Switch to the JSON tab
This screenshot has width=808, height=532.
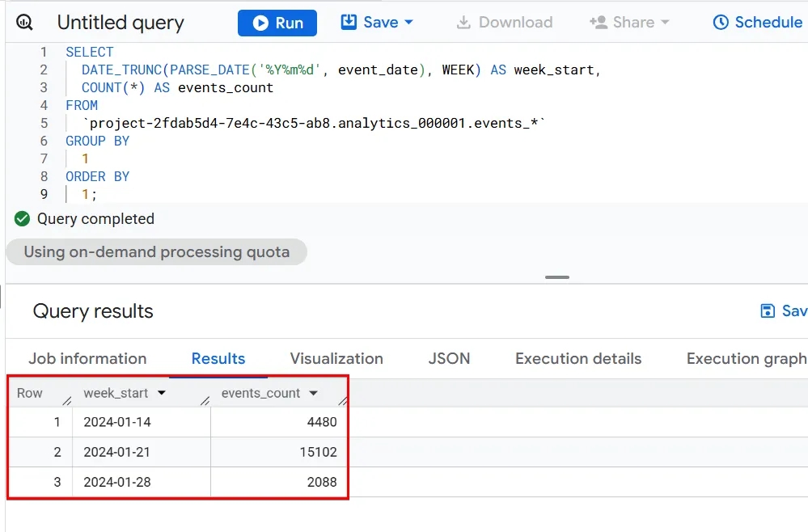(450, 358)
